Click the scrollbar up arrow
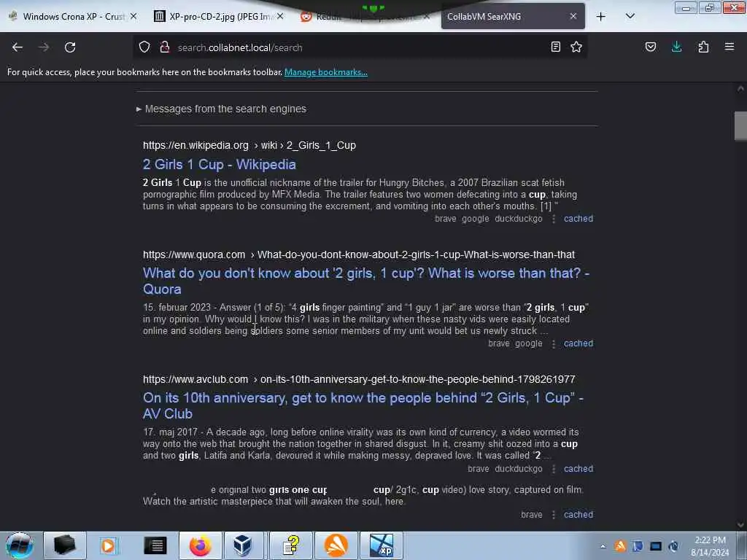Image resolution: width=747 pixels, height=560 pixels. pos(740,88)
